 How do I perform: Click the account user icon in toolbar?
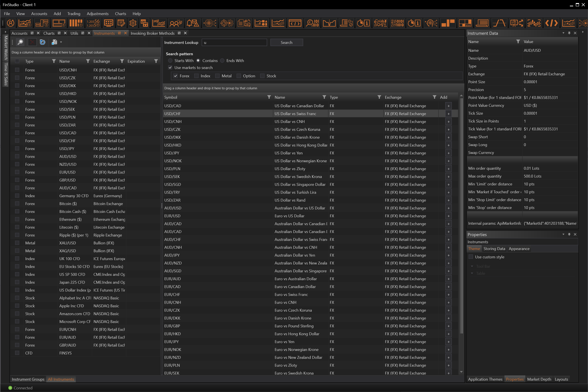pos(10,23)
